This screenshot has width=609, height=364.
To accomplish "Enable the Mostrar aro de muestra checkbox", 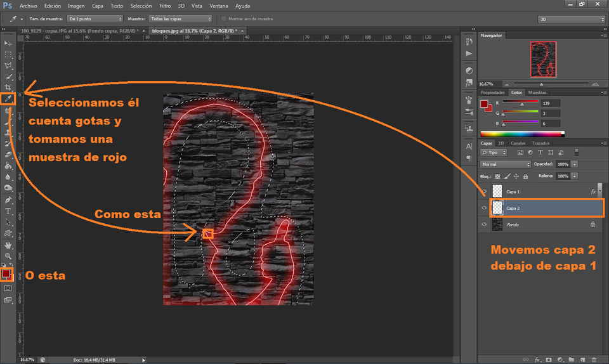I will tap(223, 19).
